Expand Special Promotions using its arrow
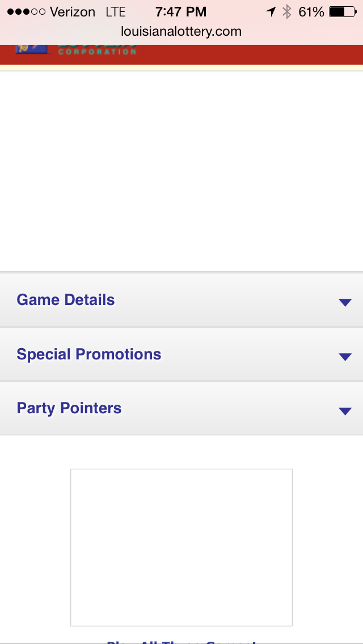 coord(345,357)
